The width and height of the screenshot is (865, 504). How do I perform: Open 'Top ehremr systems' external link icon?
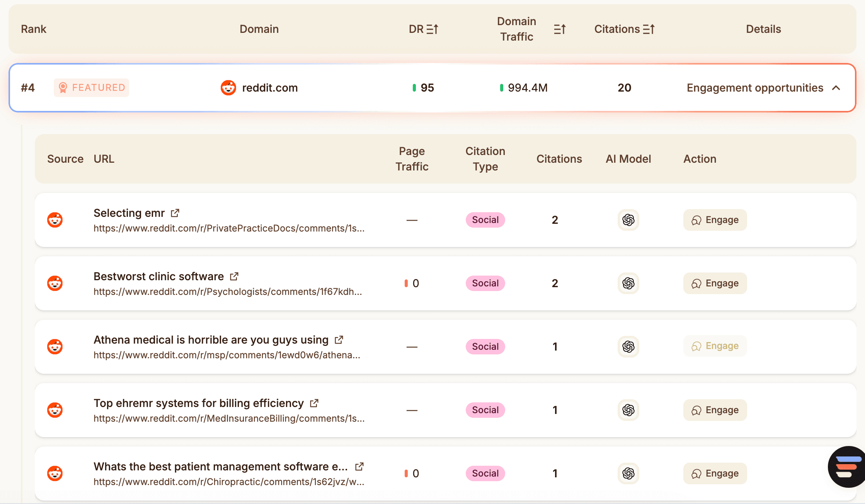[314, 403]
